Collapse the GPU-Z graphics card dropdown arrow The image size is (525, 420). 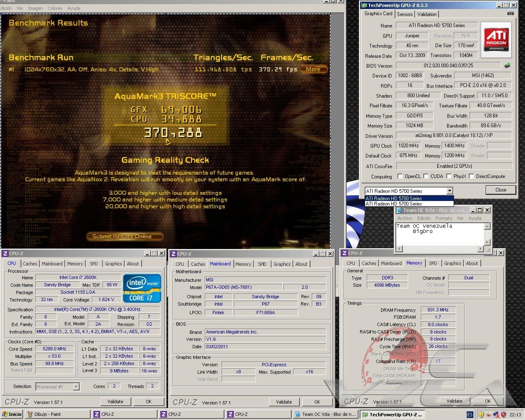coord(450,191)
